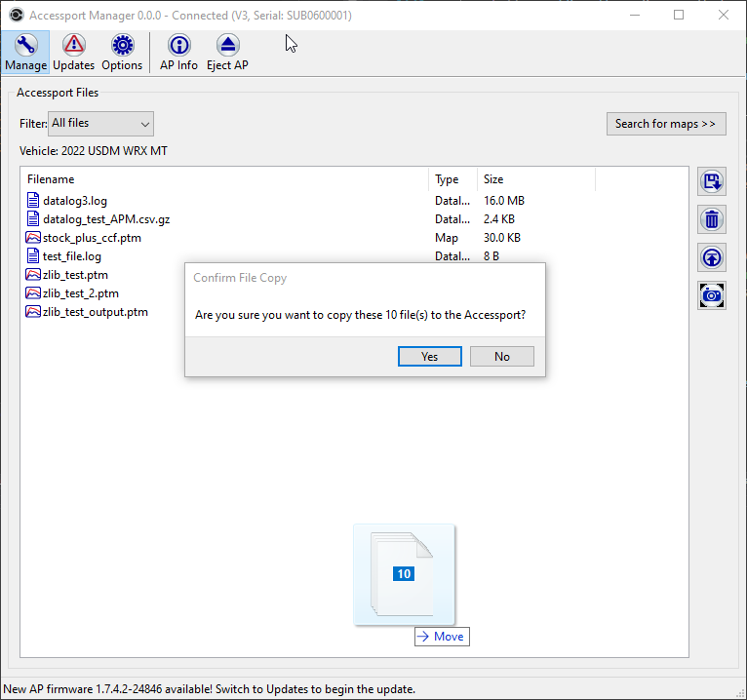Screen dimensions: 747x700
Task: Sort by Type column header
Action: pos(452,179)
